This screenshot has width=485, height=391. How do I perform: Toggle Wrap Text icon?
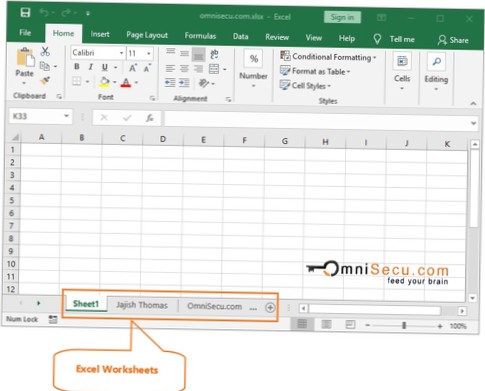pyautogui.click(x=214, y=54)
